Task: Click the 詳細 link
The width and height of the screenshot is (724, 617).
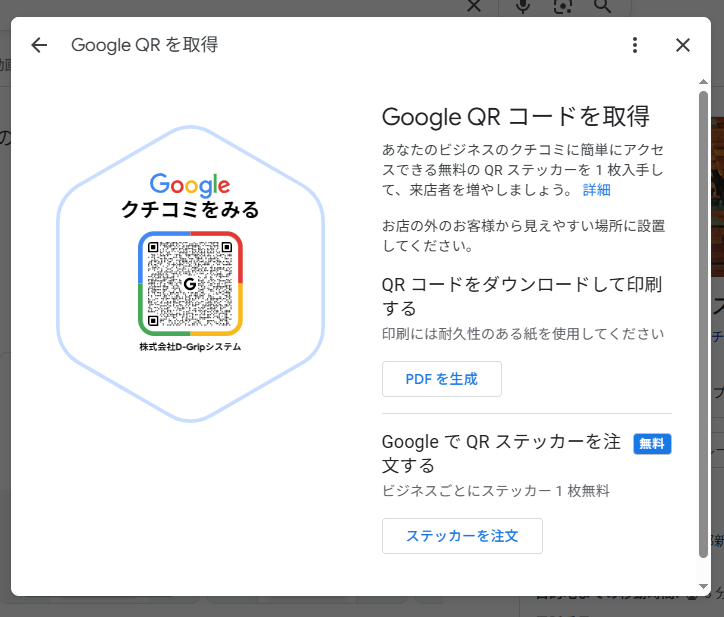Action: coord(597,190)
